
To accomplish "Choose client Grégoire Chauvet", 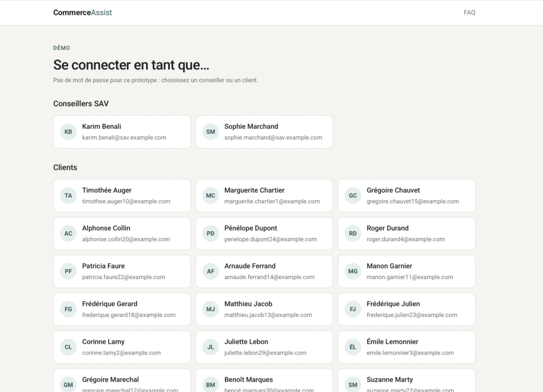I will (407, 196).
